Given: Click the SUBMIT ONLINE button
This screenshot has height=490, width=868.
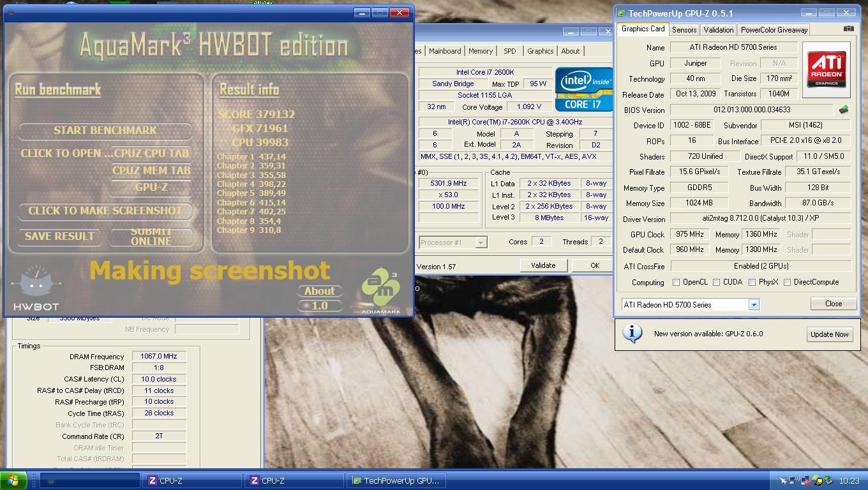Looking at the screenshot, I should [151, 236].
